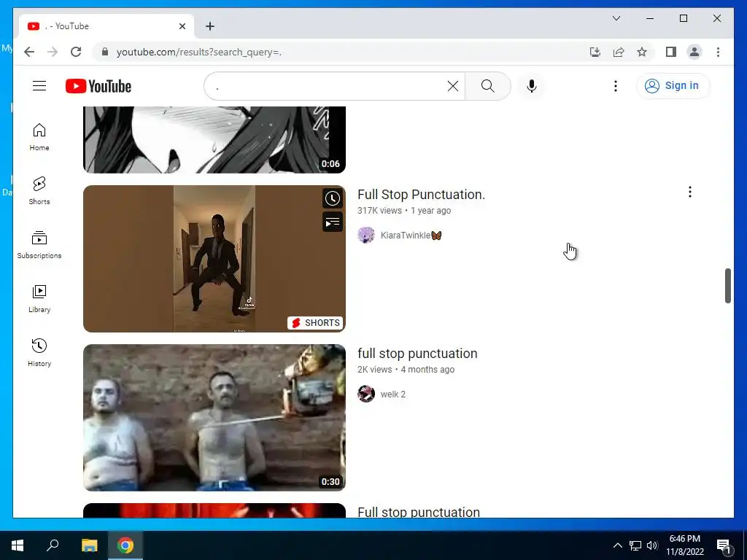Open File Explorer from taskbar

pyautogui.click(x=89, y=545)
